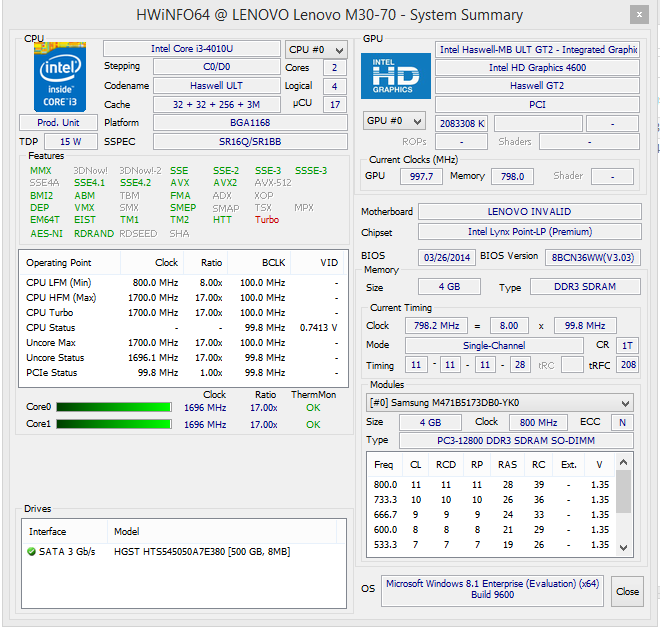
Task: Click the AES-NI feature label
Action: click(x=46, y=234)
